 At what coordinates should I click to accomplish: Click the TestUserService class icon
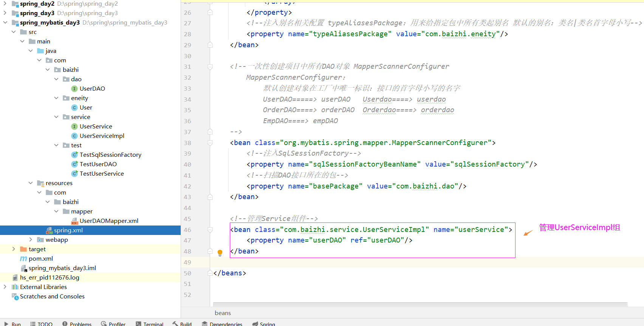(x=74, y=174)
